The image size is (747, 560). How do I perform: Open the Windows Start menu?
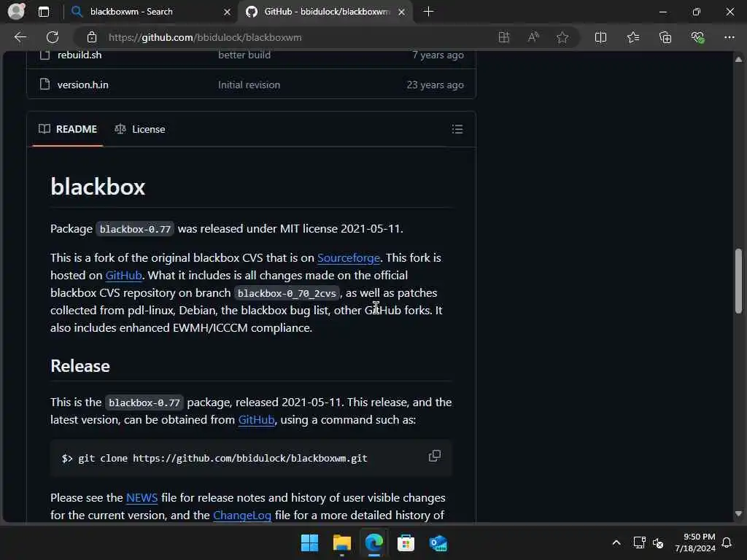tap(309, 542)
